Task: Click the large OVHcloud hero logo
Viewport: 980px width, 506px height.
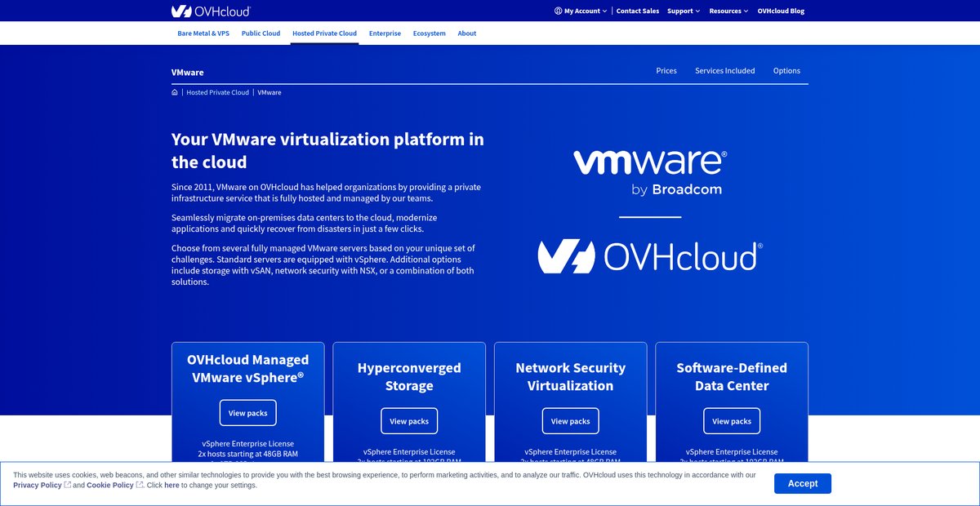Action: [650, 256]
